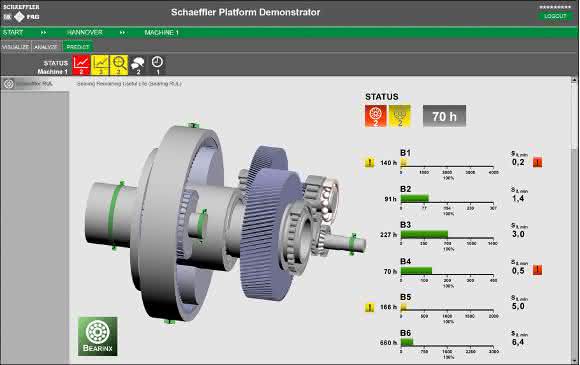Click the yellow warning icon beside B1

[369, 162]
